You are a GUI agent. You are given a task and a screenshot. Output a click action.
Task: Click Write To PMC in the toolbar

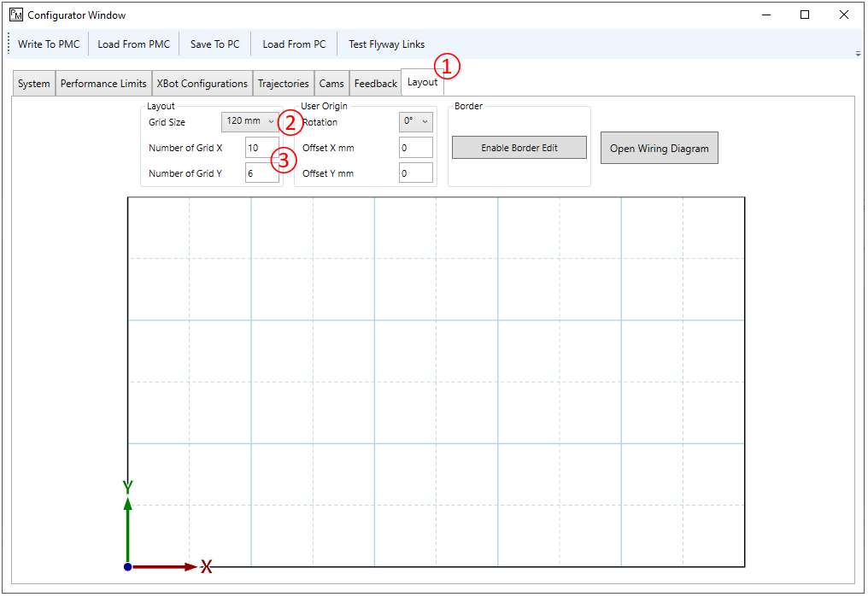[x=48, y=44]
